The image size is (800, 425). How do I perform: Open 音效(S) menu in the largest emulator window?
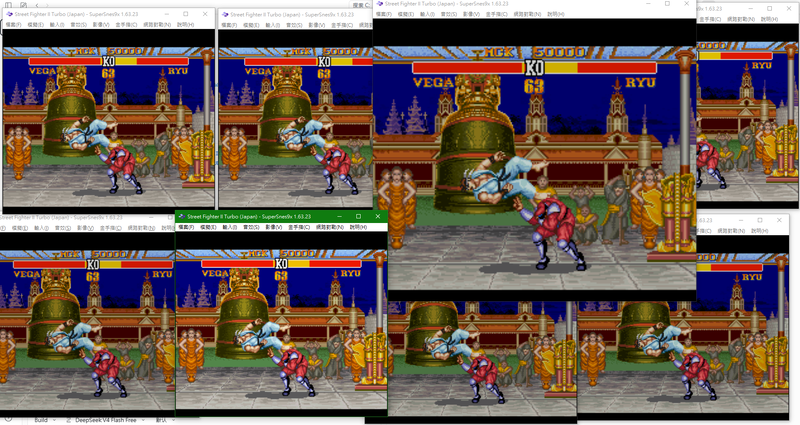coord(448,14)
